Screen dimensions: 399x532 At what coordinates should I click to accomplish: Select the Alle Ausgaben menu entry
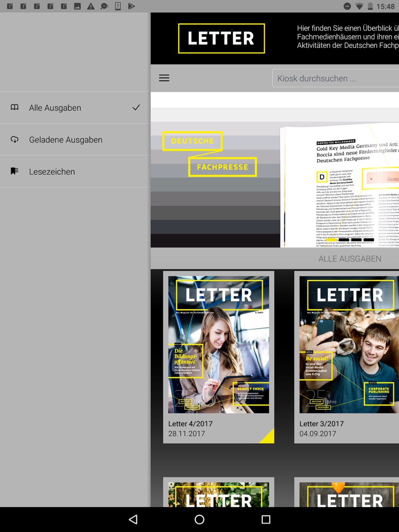point(75,108)
